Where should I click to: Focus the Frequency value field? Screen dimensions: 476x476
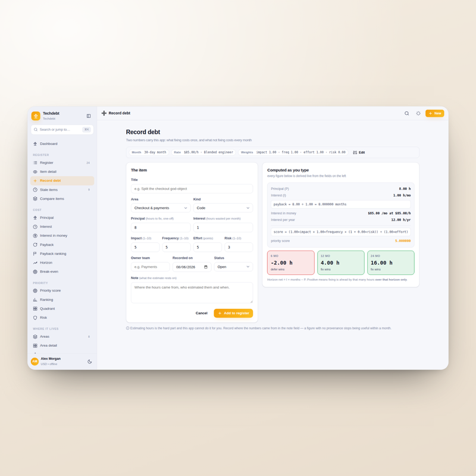pyautogui.click(x=176, y=247)
